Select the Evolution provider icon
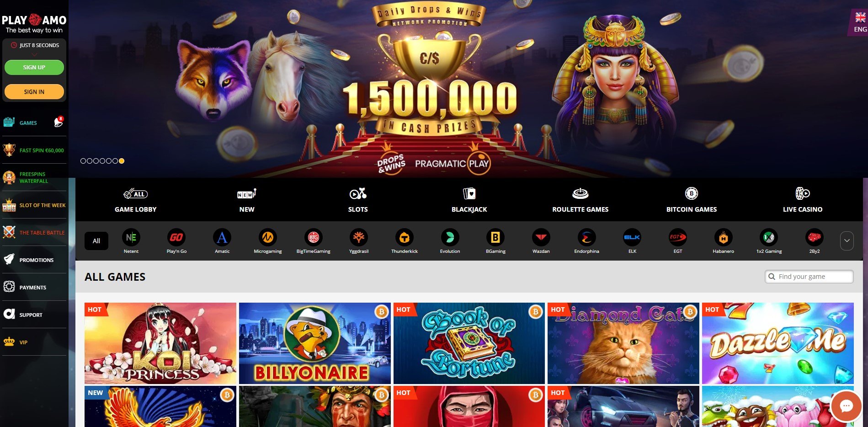 click(450, 237)
